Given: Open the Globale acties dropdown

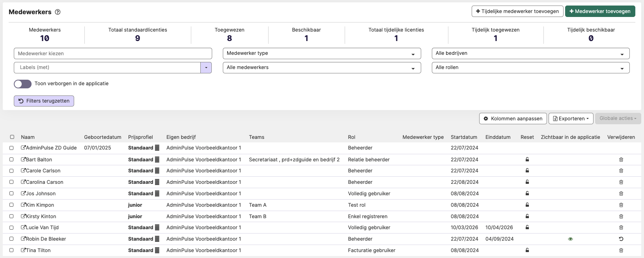Looking at the screenshot, I should click(x=618, y=118).
